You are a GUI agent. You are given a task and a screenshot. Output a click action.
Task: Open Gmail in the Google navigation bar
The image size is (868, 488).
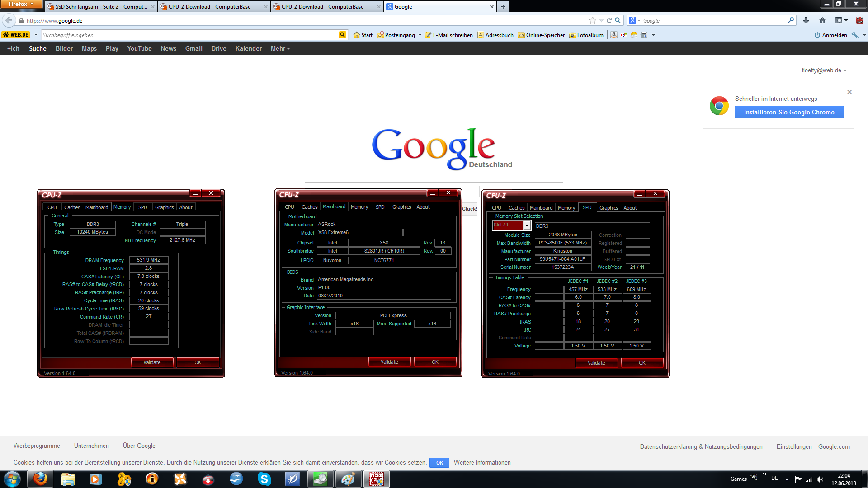193,48
